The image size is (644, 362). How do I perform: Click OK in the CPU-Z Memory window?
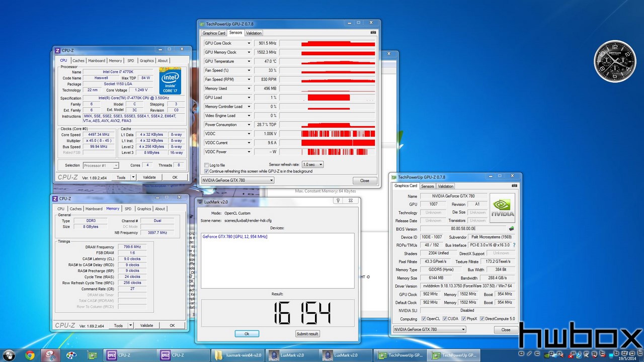pyautogui.click(x=172, y=326)
